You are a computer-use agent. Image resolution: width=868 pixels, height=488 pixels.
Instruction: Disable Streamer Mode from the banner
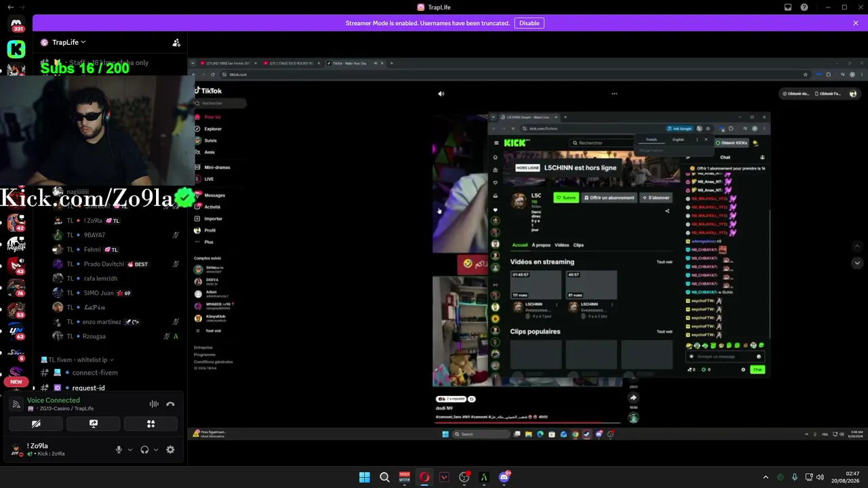tap(529, 23)
